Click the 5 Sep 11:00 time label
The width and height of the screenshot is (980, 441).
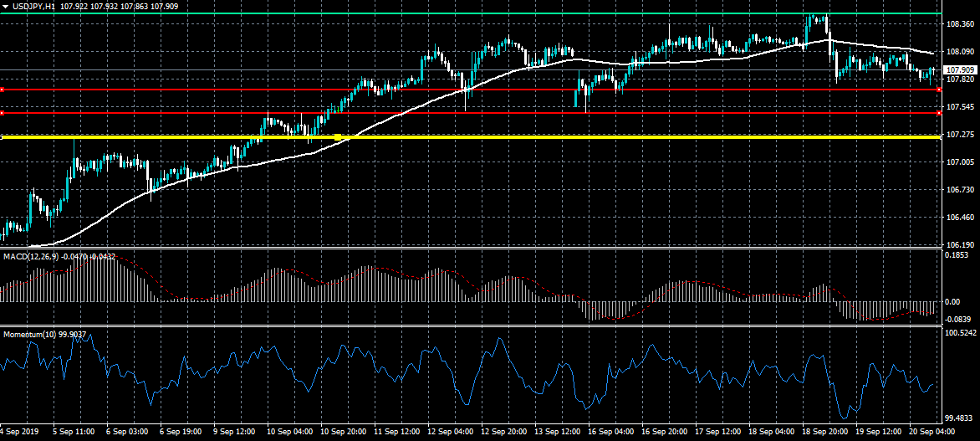74,433
